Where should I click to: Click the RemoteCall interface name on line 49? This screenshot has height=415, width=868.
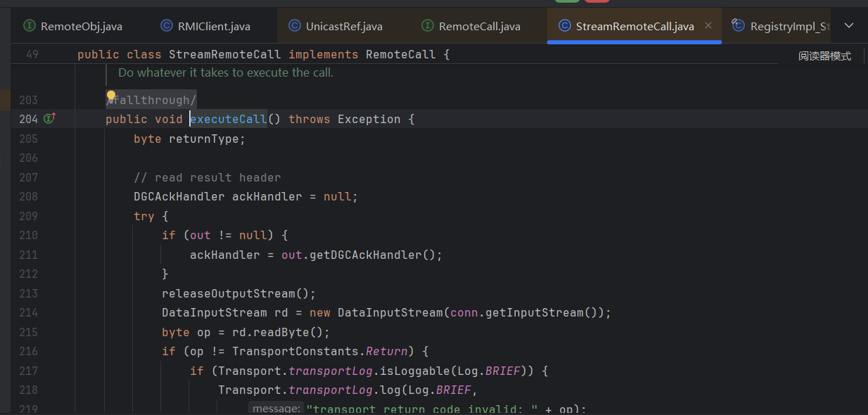(x=400, y=55)
